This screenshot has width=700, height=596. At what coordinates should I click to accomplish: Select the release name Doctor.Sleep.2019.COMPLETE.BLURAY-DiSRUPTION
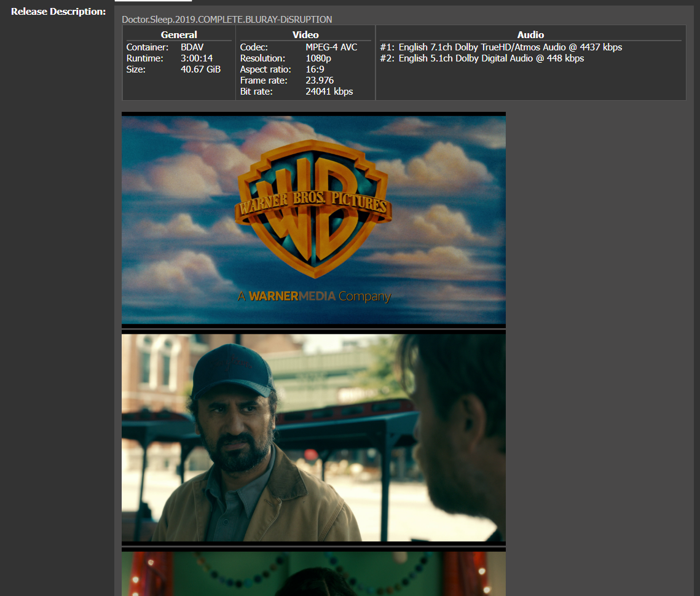(x=227, y=19)
